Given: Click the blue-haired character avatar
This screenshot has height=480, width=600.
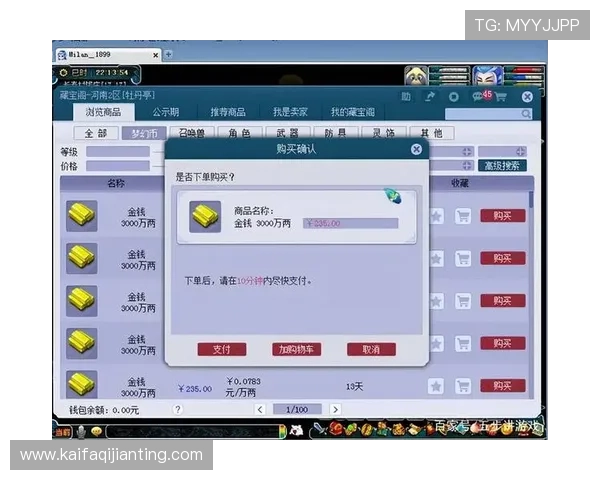Looking at the screenshot, I should 487,76.
